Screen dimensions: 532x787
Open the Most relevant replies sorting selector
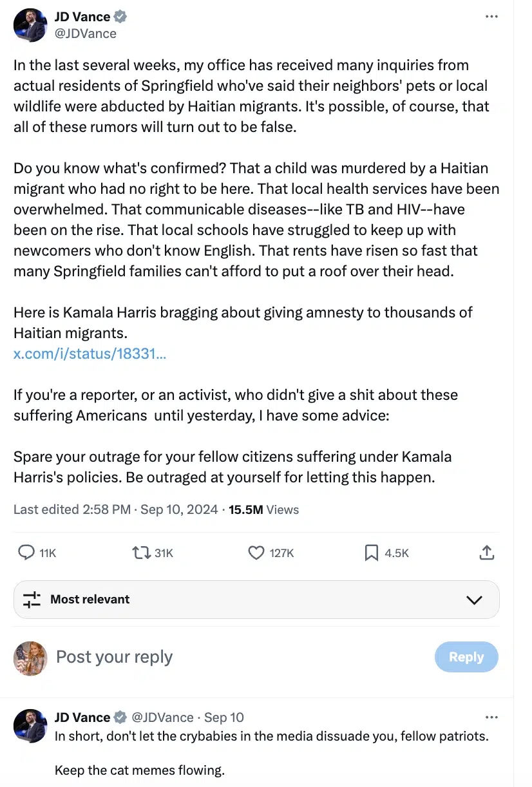256,600
